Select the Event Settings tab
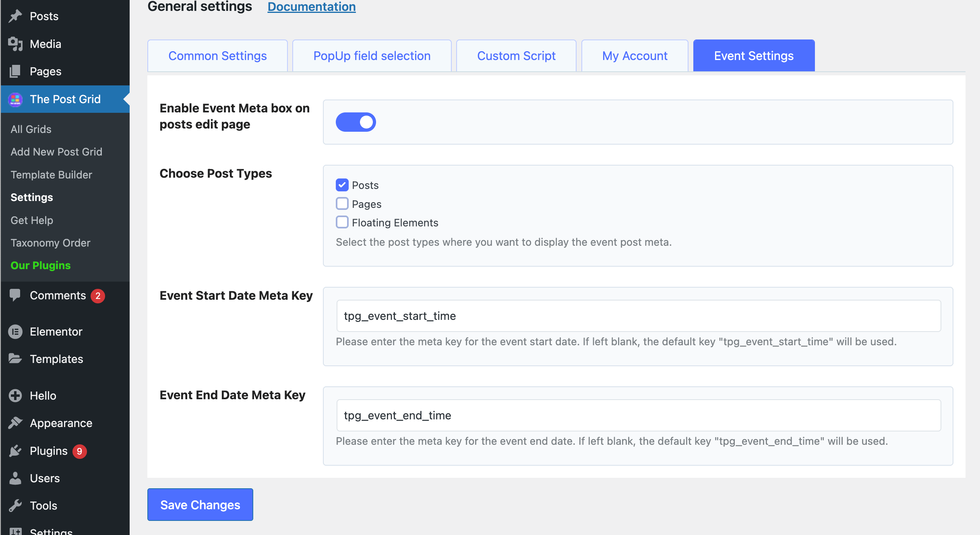The image size is (980, 535). (754, 56)
